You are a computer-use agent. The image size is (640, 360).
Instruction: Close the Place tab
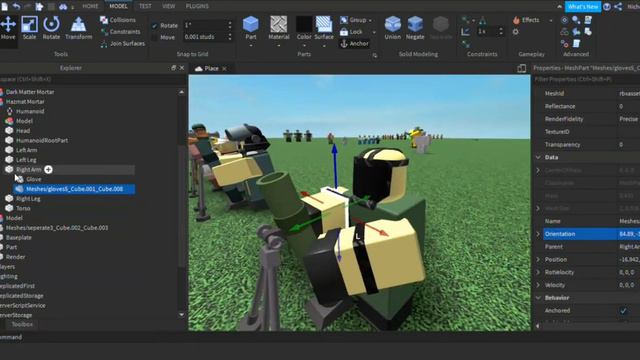(224, 69)
